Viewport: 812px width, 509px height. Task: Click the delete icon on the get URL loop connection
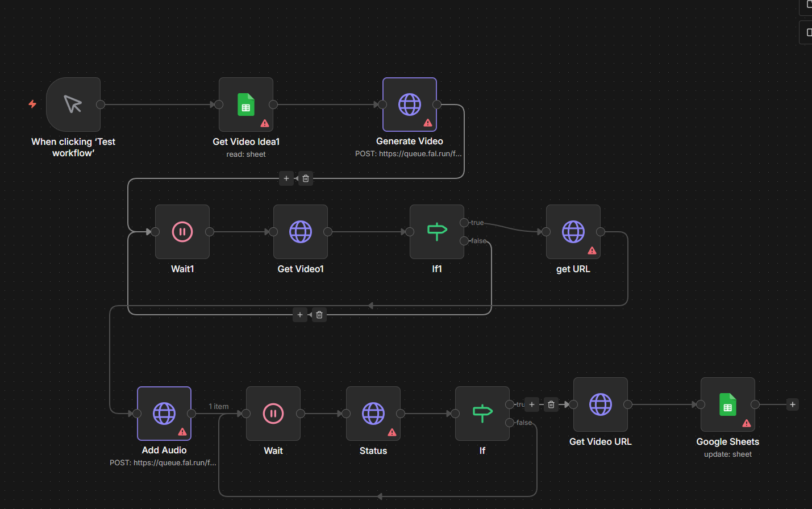tap(319, 314)
